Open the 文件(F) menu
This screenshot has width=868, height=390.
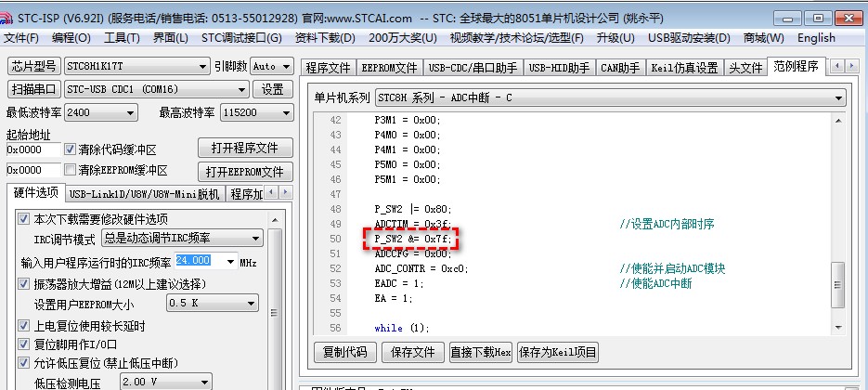pos(21,38)
